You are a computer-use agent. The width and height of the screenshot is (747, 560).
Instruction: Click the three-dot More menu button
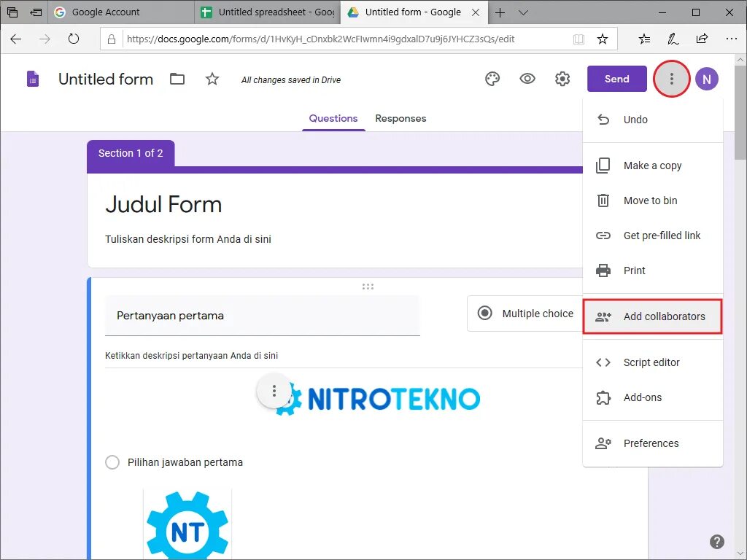pos(671,79)
